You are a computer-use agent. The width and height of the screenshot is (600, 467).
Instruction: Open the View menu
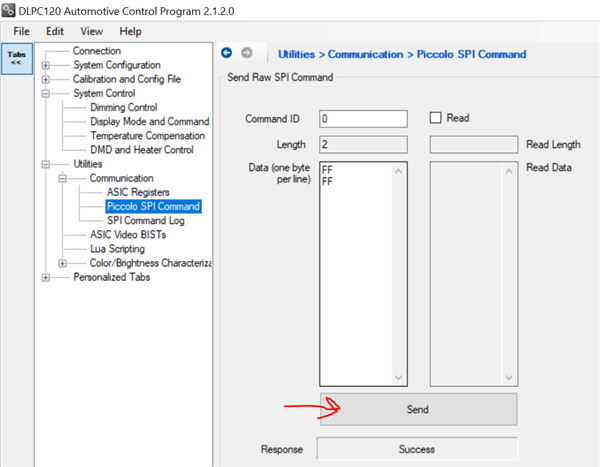[91, 31]
